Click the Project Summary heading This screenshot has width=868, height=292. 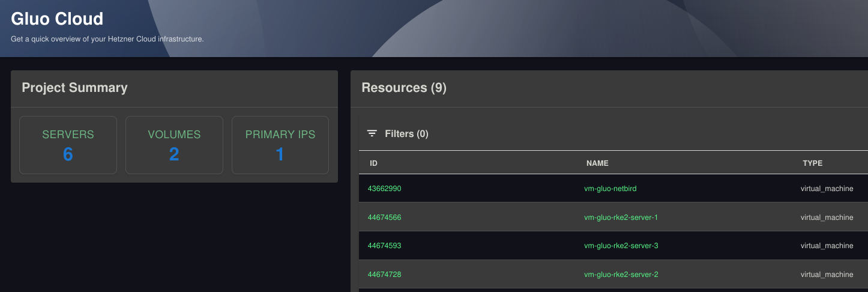tap(74, 88)
